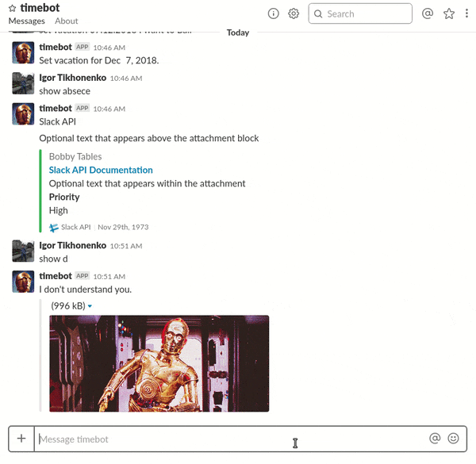Screen dimensions: 476x464
Task: Open the more options vertical dots
Action: (x=466, y=13)
